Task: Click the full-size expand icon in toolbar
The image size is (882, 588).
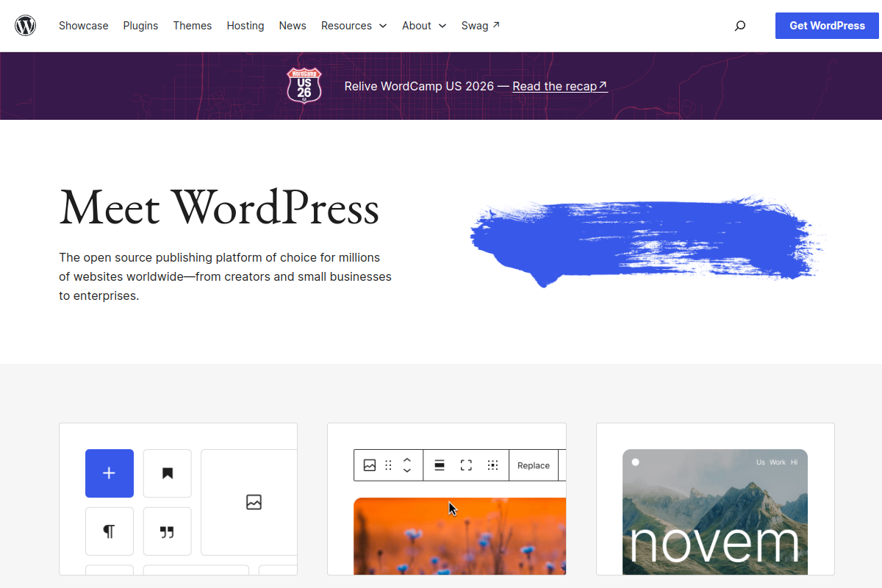Action: click(x=466, y=465)
